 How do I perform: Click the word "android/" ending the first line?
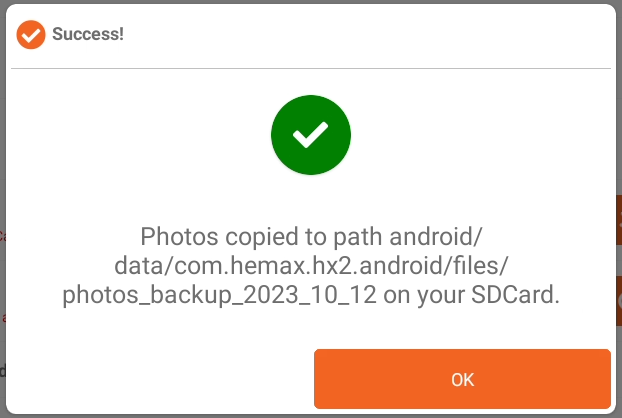436,237
